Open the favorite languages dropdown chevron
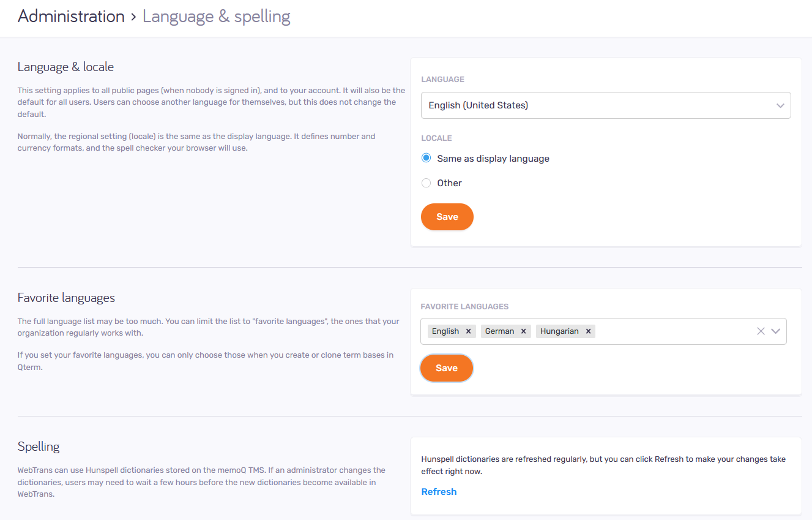This screenshot has height=520, width=812. coord(777,331)
